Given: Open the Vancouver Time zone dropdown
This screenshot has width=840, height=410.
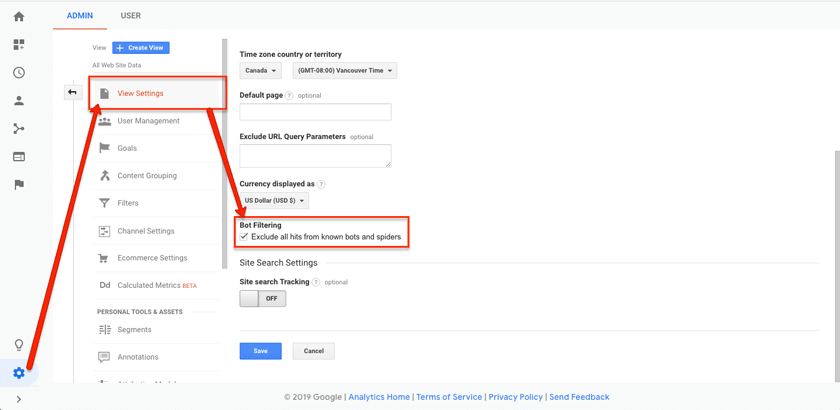Looking at the screenshot, I should [x=345, y=71].
